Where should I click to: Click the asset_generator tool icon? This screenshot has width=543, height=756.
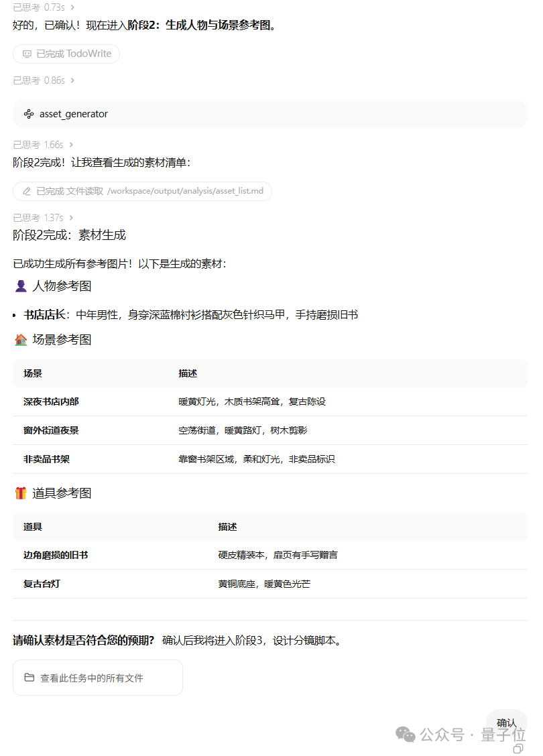[29, 113]
